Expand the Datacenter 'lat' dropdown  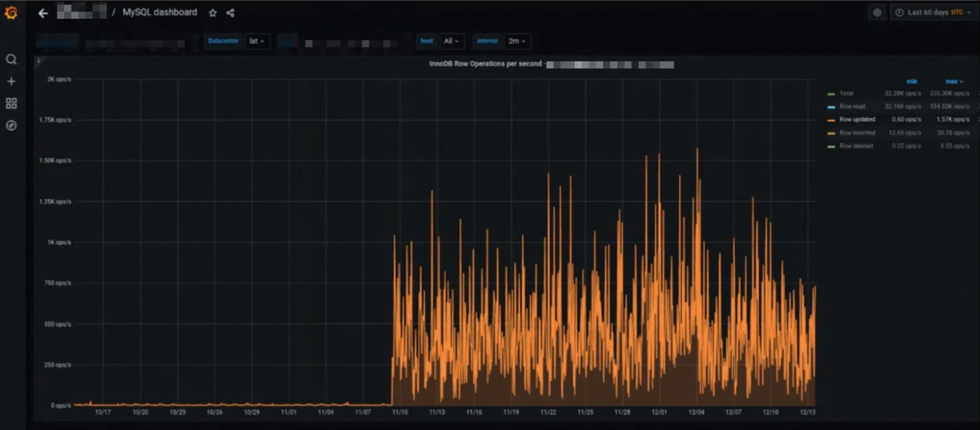point(256,41)
